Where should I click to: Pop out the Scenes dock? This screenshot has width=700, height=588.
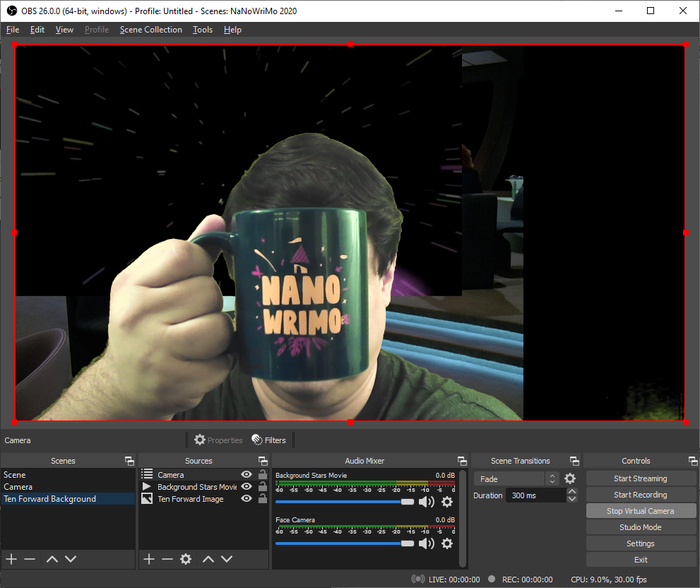(129, 461)
